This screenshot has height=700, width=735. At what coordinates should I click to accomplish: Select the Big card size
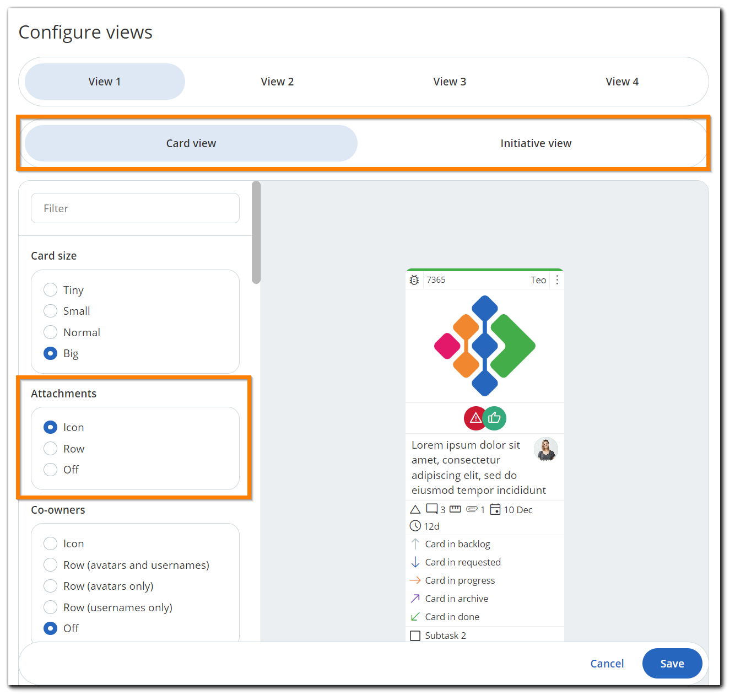[50, 353]
